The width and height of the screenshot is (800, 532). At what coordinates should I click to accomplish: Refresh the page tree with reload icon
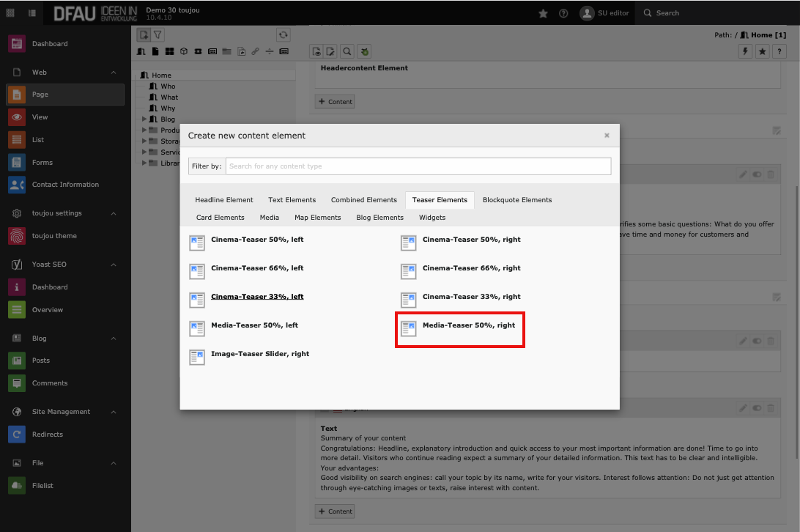tap(284, 34)
